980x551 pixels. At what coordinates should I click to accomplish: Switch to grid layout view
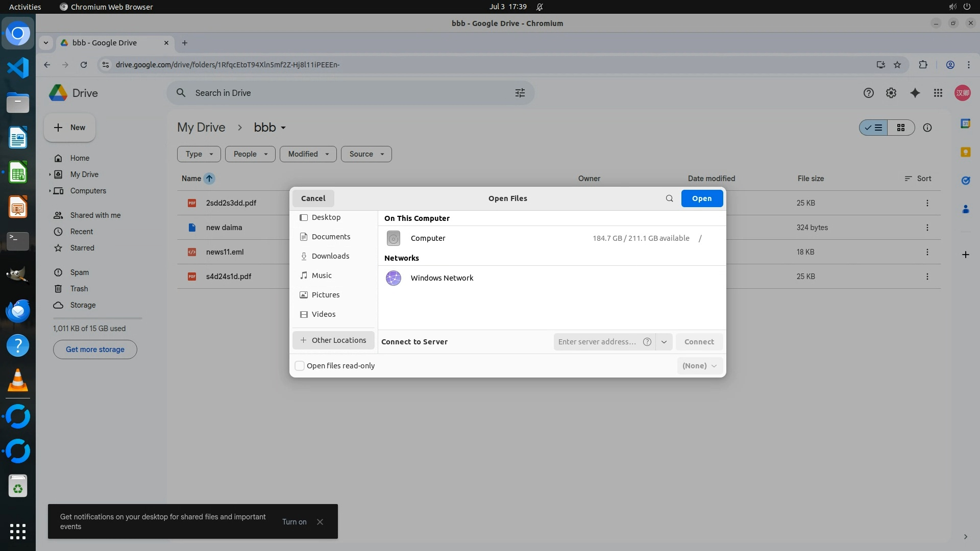900,128
